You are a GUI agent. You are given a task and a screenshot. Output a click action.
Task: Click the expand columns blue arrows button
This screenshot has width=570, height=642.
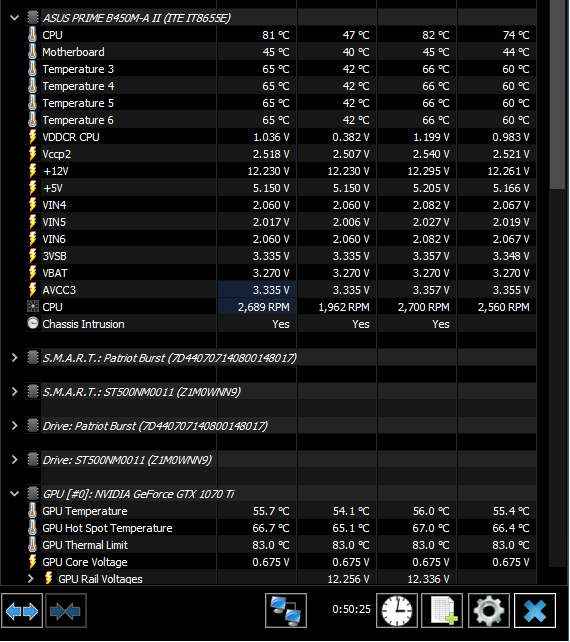[x=22, y=611]
